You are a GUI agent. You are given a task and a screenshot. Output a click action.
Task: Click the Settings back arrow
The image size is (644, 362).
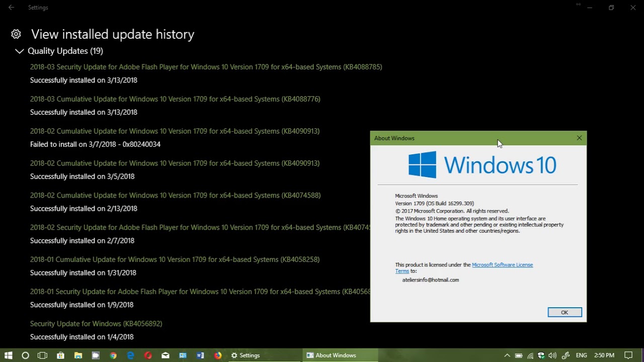pyautogui.click(x=11, y=8)
